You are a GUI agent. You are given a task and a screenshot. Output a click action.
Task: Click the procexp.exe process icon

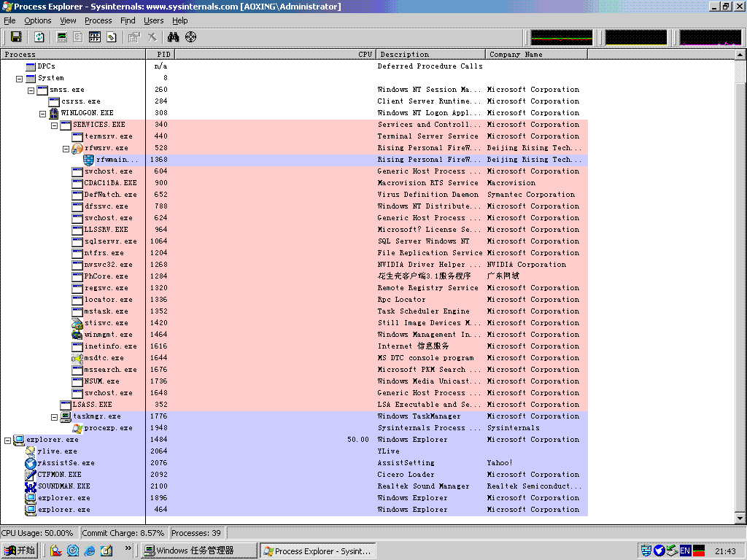pos(77,428)
